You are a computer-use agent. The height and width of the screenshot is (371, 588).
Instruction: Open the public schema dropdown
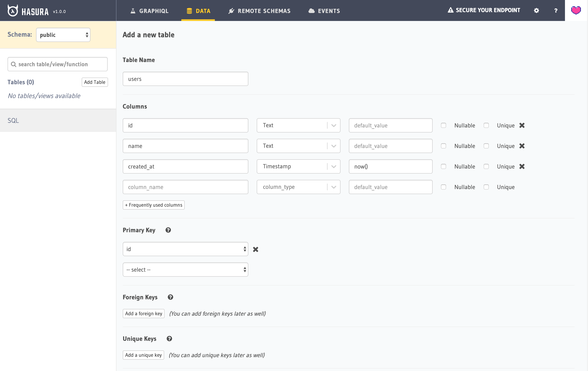[63, 35]
